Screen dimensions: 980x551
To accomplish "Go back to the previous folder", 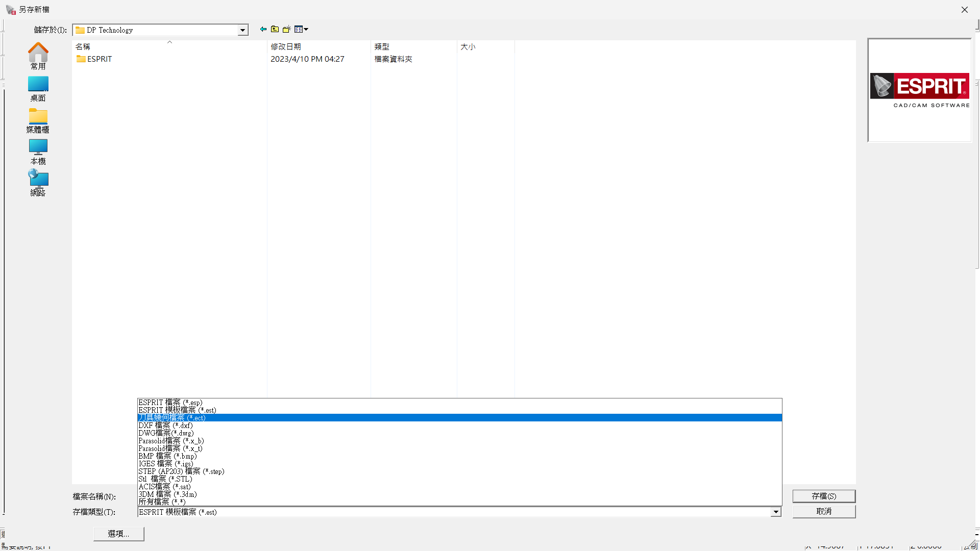I will click(x=263, y=30).
